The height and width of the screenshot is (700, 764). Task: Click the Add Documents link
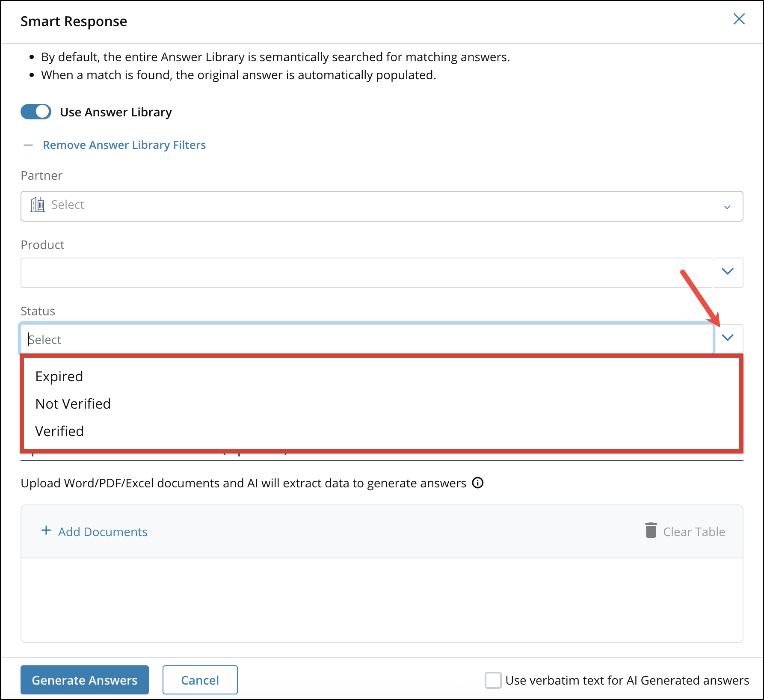coord(103,531)
